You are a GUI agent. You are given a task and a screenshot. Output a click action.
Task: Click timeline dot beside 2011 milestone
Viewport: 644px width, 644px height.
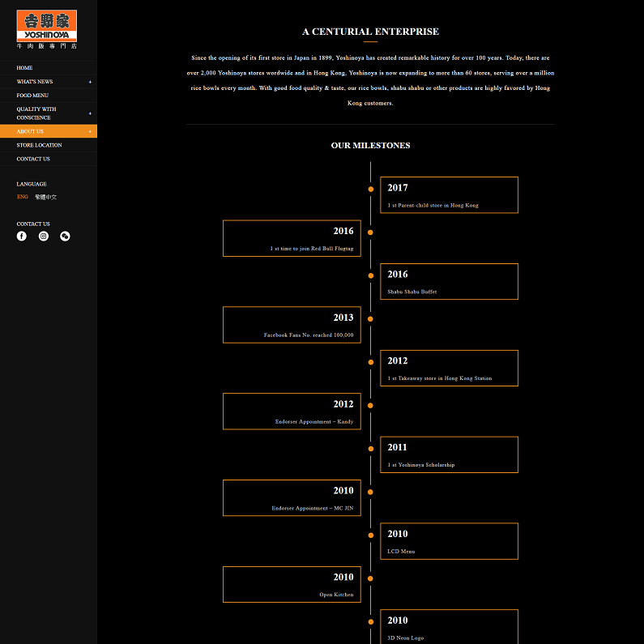pyautogui.click(x=370, y=449)
